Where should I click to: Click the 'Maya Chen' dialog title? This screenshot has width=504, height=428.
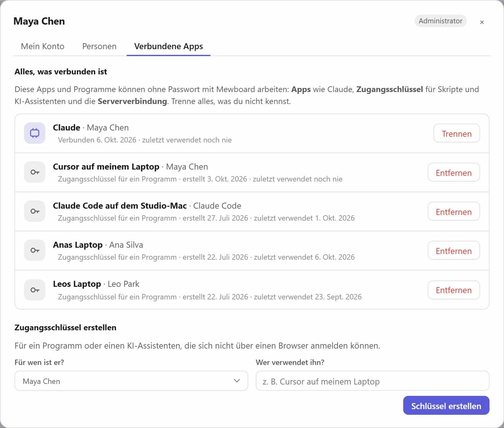[x=39, y=21]
